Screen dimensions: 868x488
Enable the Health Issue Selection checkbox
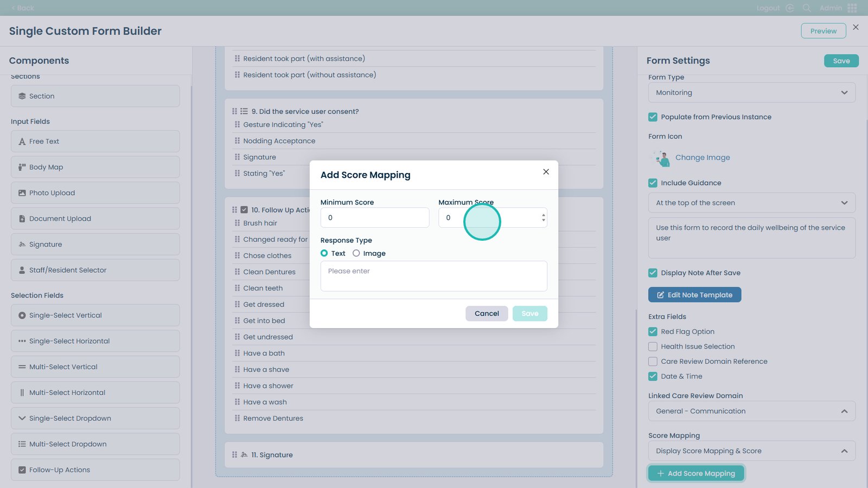tap(653, 346)
